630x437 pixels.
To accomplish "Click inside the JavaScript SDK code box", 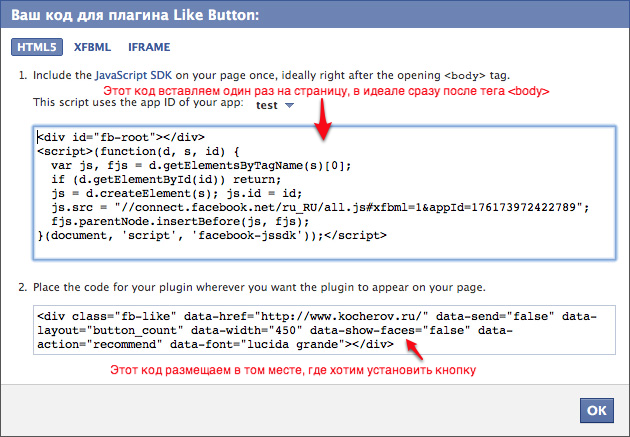I will click(x=324, y=193).
